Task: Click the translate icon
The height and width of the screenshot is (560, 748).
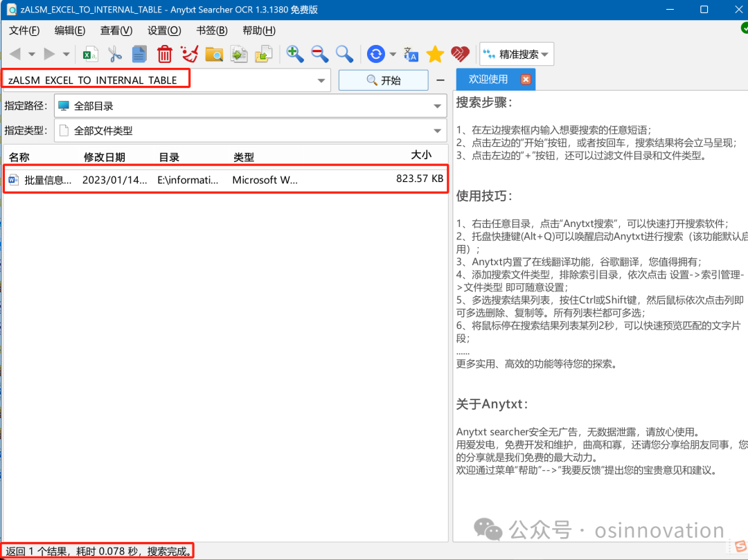Action: pyautogui.click(x=411, y=54)
